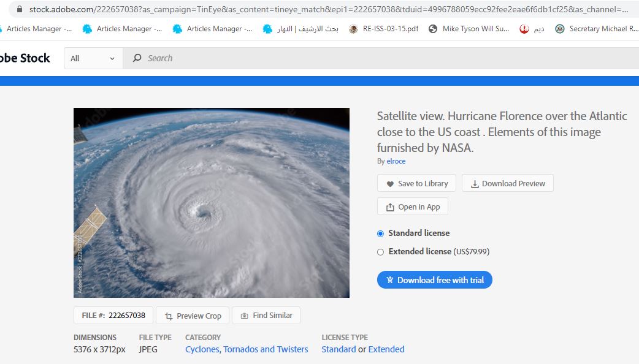Image resolution: width=639 pixels, height=364 pixels.
Task: Click the padlock icon in address bar
Action: [20, 10]
